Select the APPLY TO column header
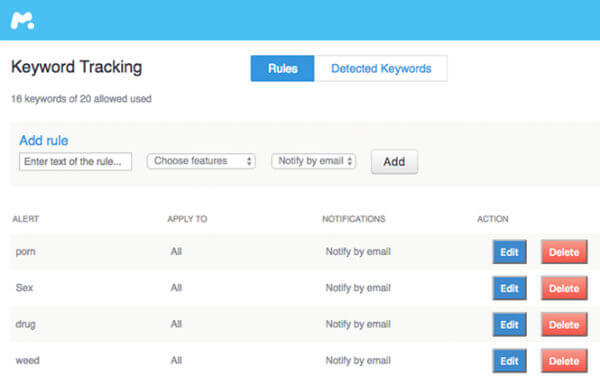 click(x=187, y=219)
